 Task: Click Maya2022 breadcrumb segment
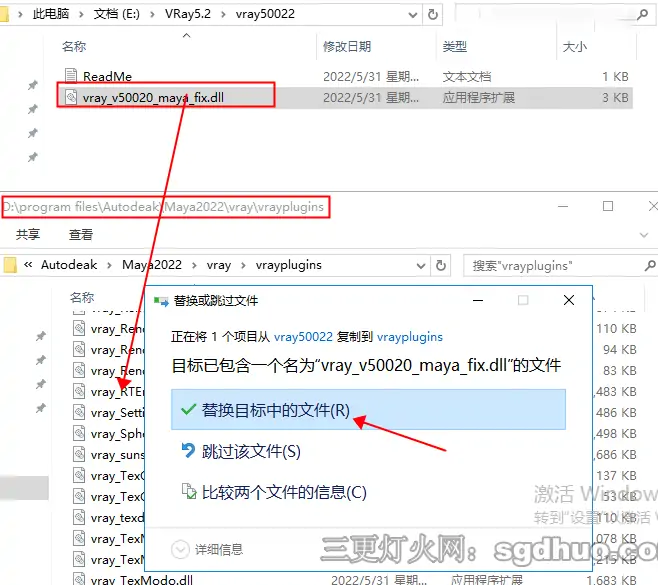click(152, 265)
